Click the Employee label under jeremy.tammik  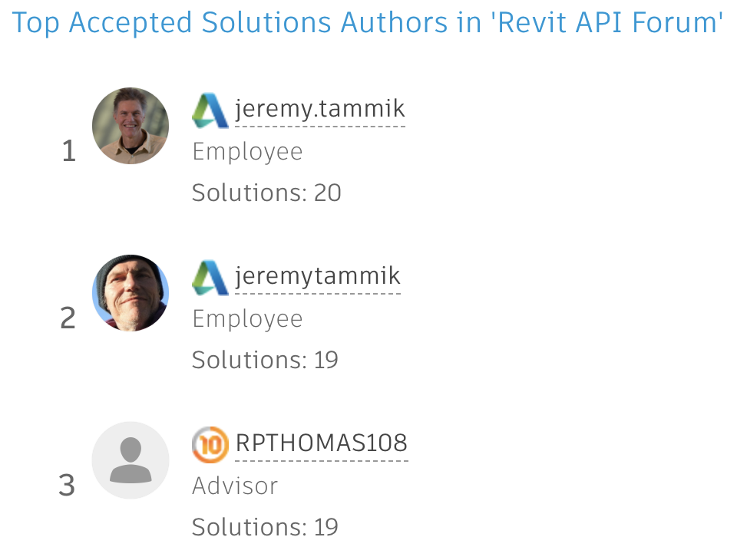pyautogui.click(x=247, y=152)
